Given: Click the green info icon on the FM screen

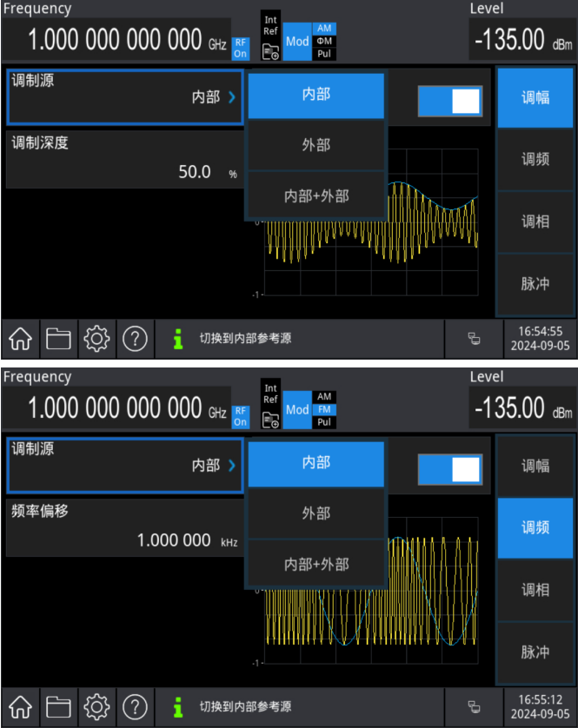Looking at the screenshot, I should pos(178,706).
